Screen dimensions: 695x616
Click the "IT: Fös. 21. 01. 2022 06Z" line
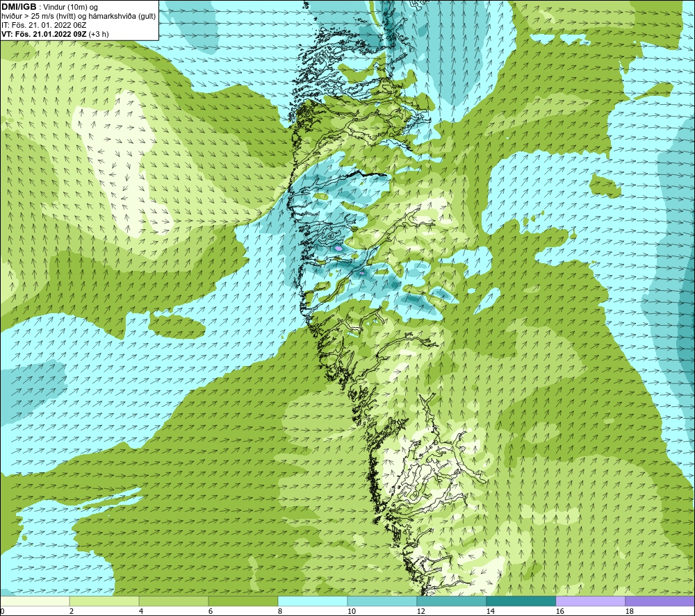click(x=44, y=25)
